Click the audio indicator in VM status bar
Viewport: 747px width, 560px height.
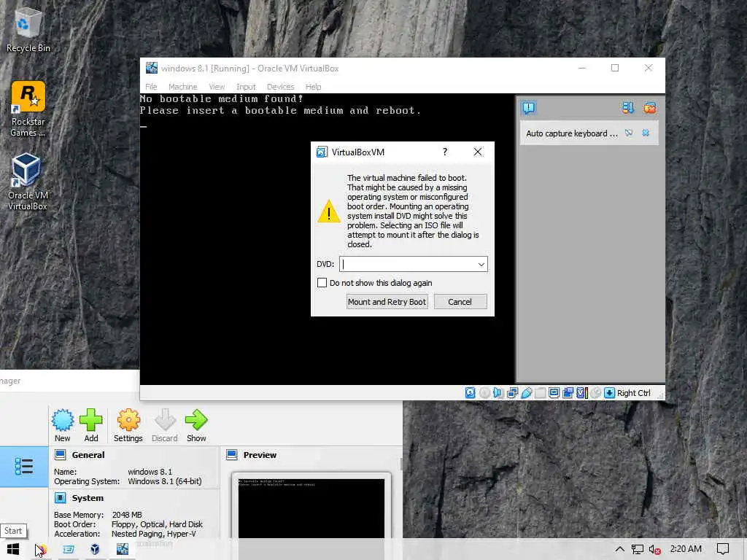click(x=498, y=393)
